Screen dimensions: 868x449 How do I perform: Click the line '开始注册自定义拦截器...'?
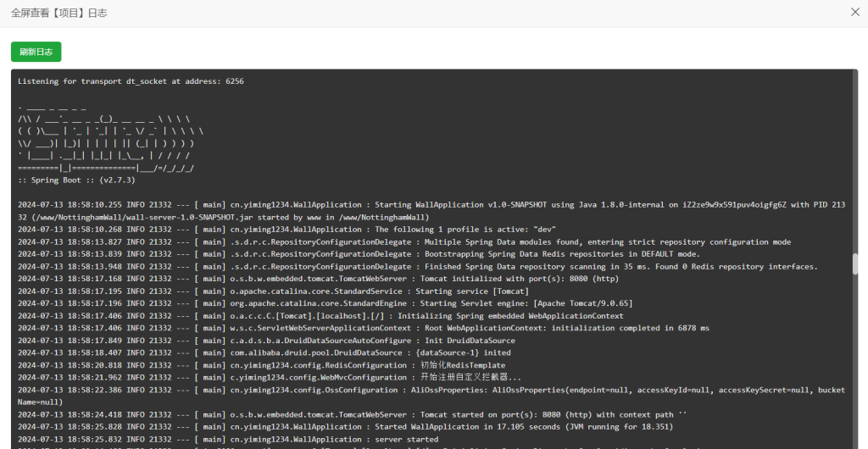click(x=270, y=378)
